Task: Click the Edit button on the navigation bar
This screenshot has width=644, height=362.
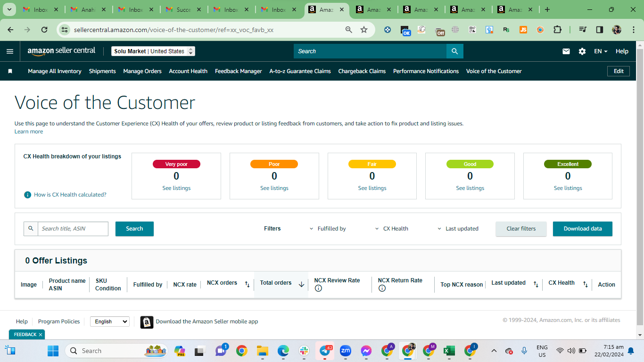Action: [619, 71]
